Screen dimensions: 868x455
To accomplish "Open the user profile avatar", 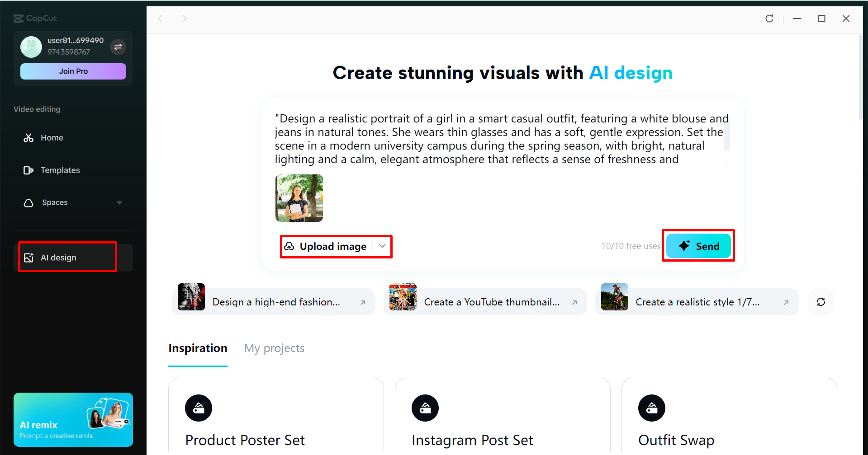I will (31, 47).
